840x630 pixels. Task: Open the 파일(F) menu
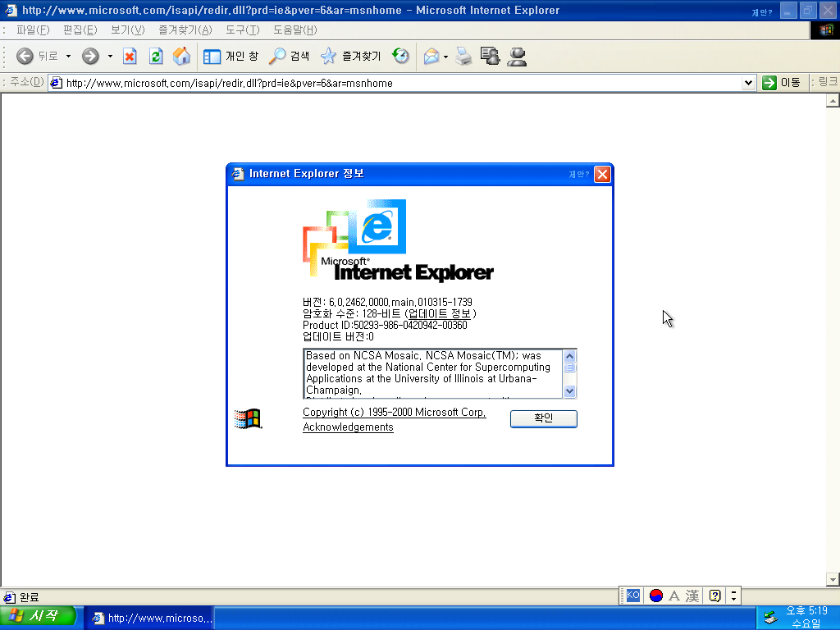(x=33, y=30)
